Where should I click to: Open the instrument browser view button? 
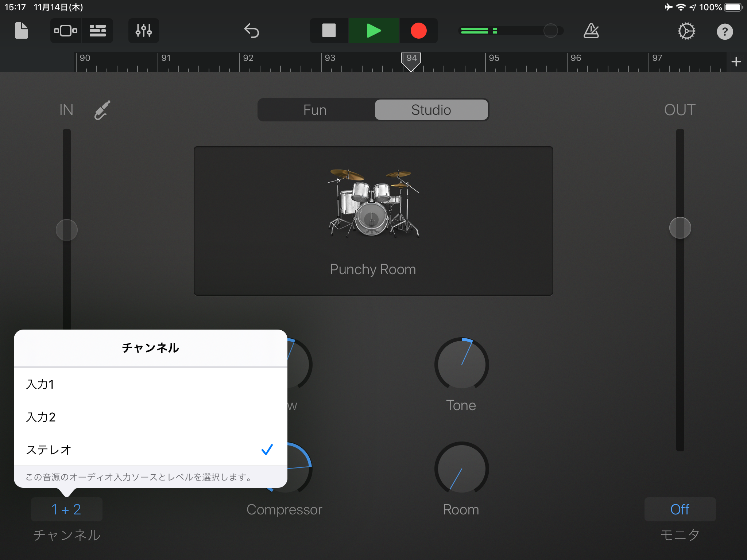(66, 31)
